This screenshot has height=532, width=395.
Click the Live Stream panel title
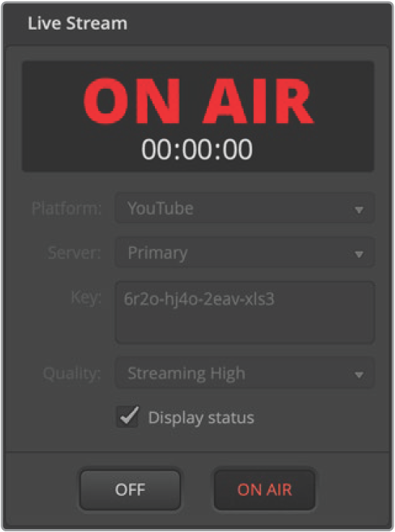point(77,23)
